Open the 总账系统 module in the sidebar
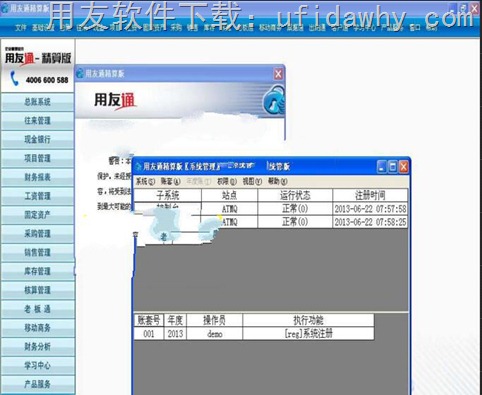Image resolution: width=482 pixels, height=395 pixels. (37, 102)
